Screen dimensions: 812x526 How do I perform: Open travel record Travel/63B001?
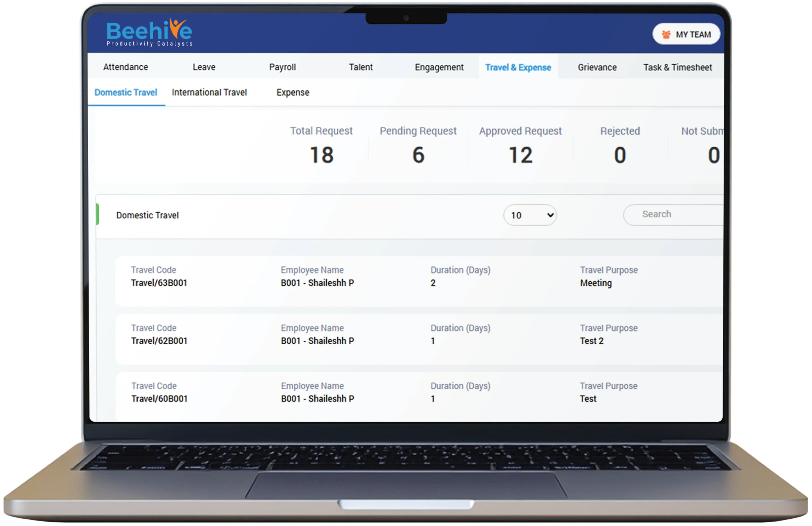159,283
